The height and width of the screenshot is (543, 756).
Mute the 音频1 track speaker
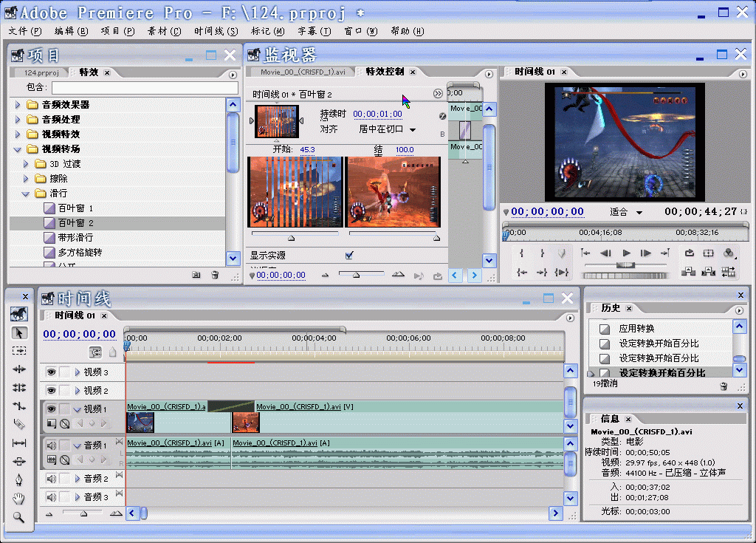[x=51, y=445]
